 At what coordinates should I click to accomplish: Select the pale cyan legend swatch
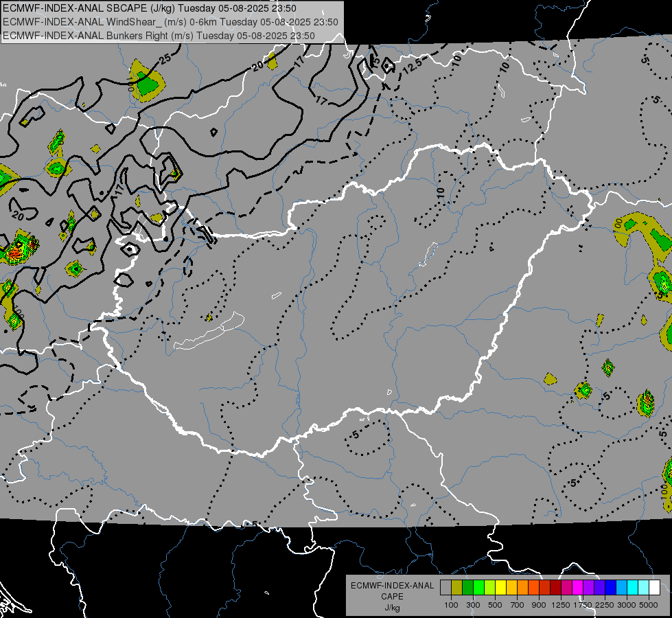644,588
